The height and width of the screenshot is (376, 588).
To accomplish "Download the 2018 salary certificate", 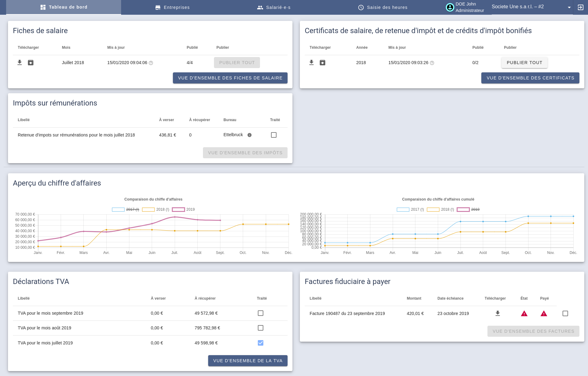I will tap(311, 63).
